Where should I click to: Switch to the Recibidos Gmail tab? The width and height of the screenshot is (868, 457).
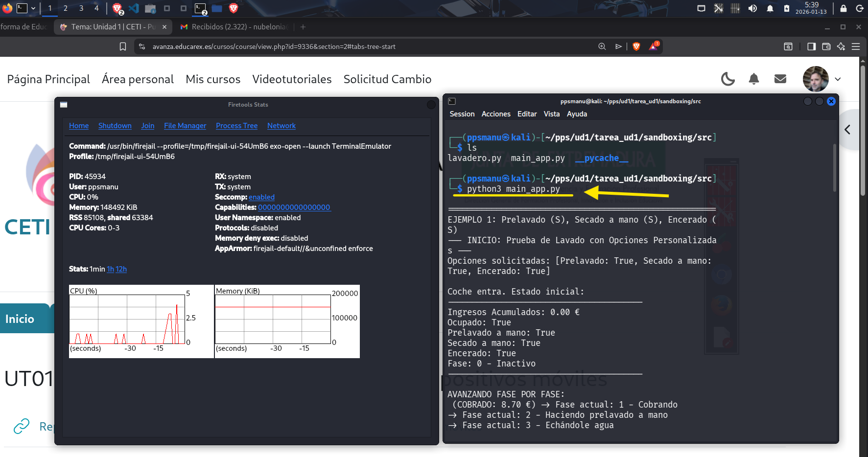pos(234,27)
